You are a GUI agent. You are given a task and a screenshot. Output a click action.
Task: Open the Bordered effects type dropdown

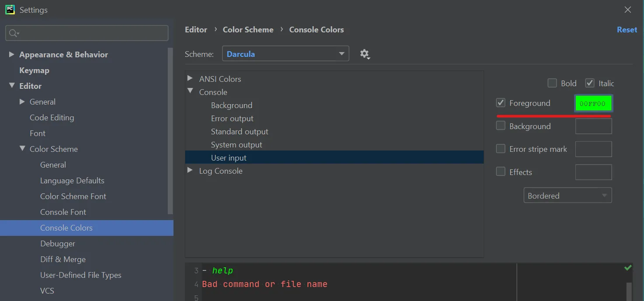[568, 196]
